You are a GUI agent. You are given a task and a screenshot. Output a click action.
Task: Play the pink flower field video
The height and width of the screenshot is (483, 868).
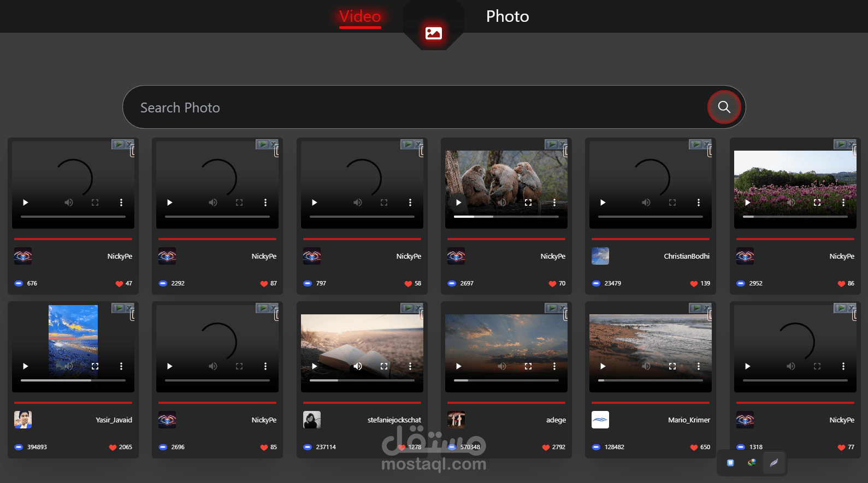tap(747, 202)
